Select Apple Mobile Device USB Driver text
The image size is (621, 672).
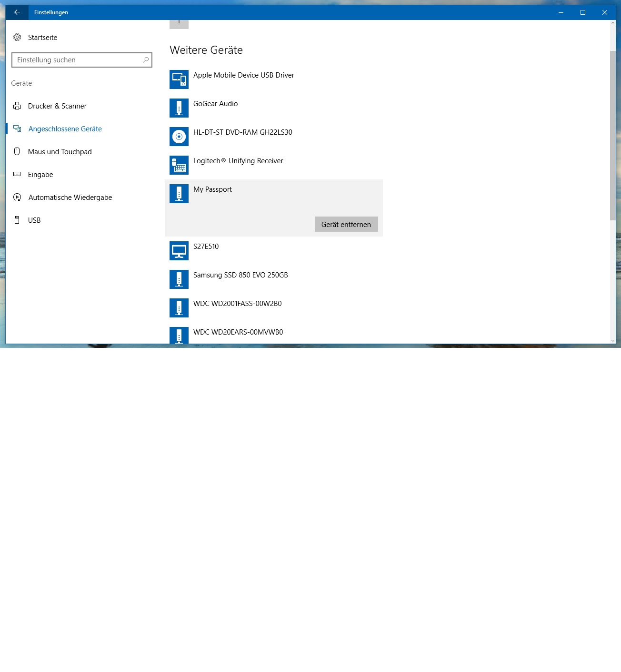point(244,75)
